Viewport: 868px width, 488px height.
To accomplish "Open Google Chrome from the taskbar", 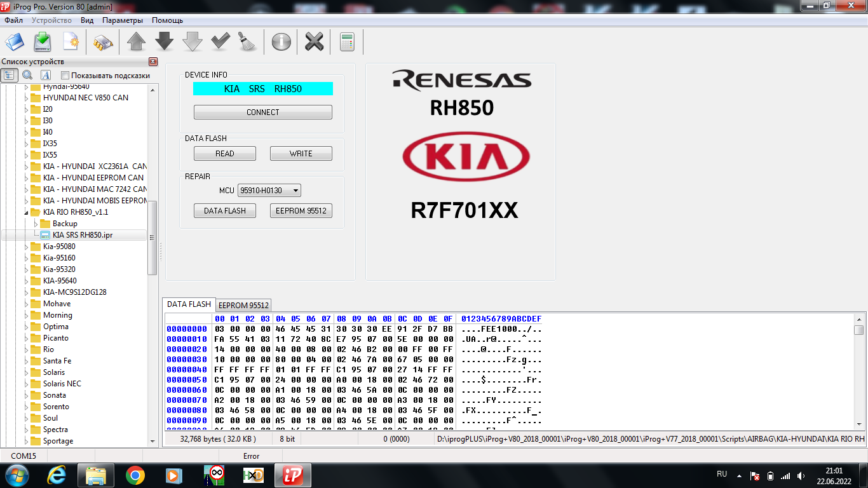I will [135, 475].
